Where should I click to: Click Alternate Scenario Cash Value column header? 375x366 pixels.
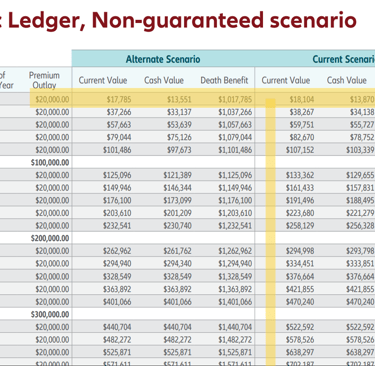pyautogui.click(x=164, y=80)
